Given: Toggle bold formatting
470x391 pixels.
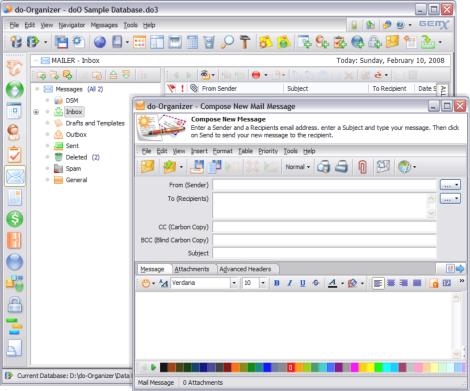Looking at the screenshot, I should (276, 283).
